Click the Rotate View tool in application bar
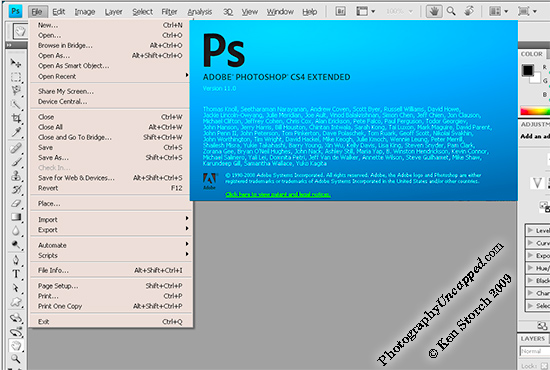Image resolution: width=550 pixels, height=370 pixels. [469, 12]
